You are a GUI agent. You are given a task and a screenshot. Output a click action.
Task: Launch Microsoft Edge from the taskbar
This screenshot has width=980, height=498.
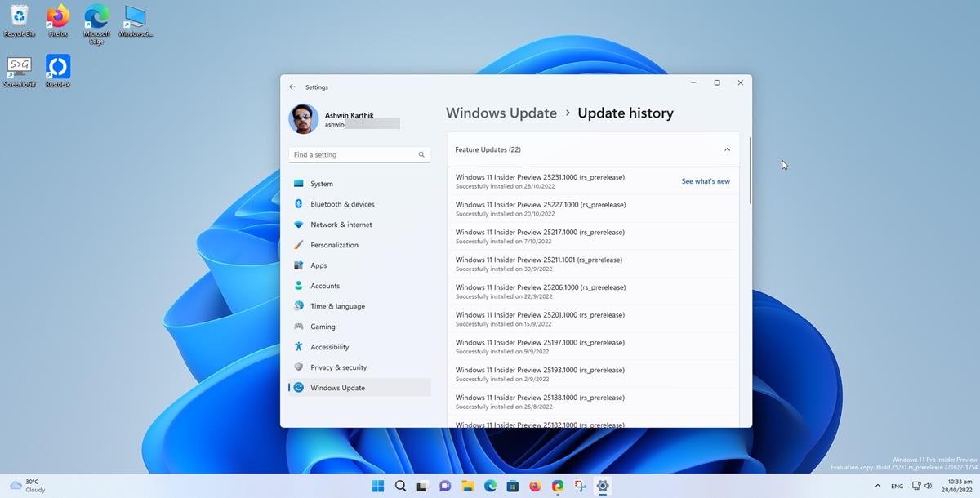coord(490,486)
